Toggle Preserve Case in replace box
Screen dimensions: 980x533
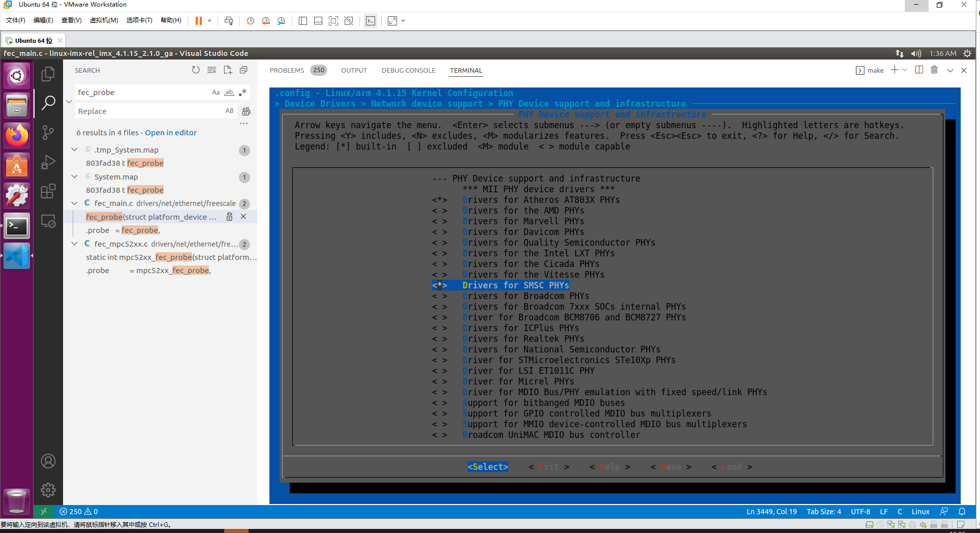pos(230,111)
